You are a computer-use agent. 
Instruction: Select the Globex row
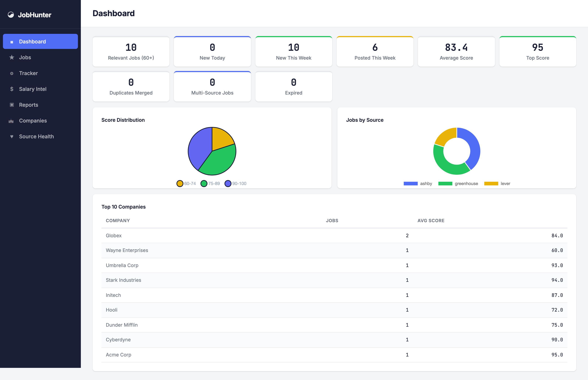(x=334, y=236)
